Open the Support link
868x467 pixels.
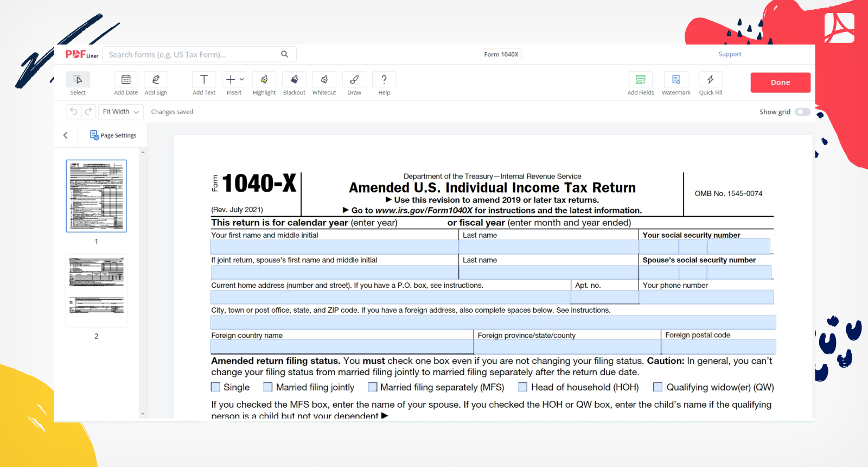(730, 54)
